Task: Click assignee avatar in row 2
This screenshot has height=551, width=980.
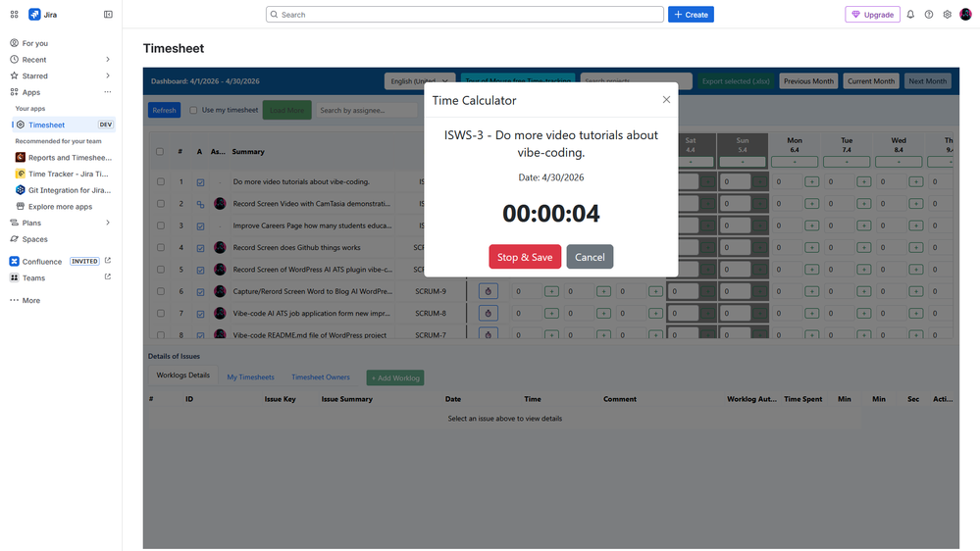Action: point(220,204)
